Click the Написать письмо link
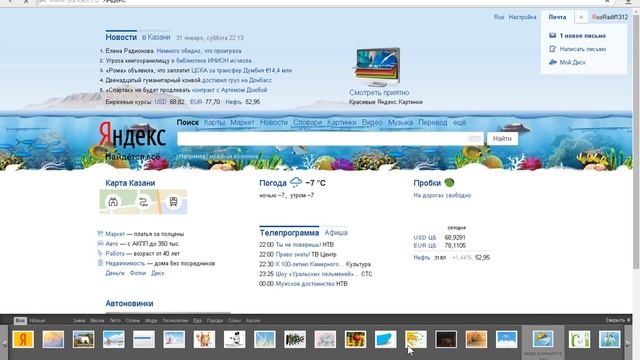640x360 pixels. click(x=582, y=49)
